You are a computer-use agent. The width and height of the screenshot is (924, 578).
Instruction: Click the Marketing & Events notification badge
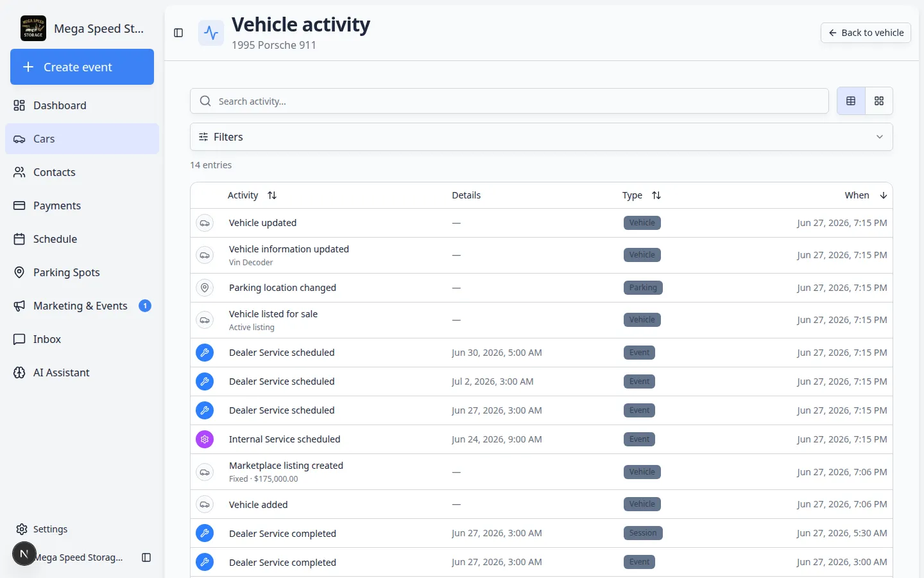[145, 306]
